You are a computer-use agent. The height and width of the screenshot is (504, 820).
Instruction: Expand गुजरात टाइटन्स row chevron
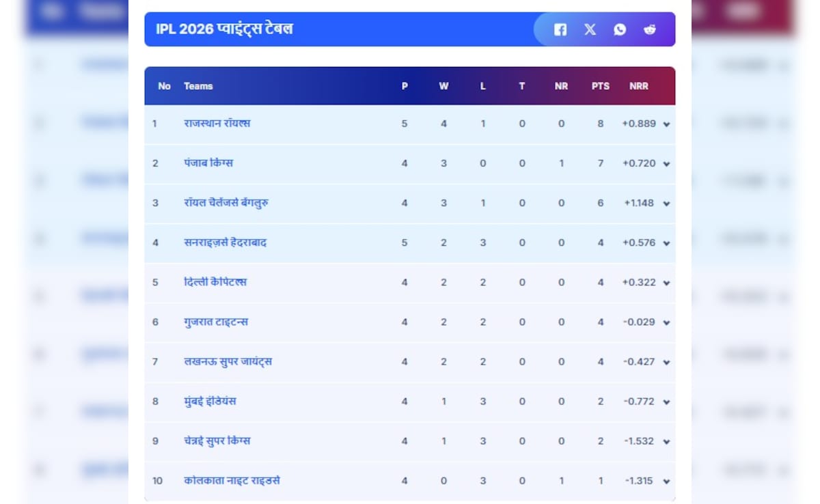[666, 322]
